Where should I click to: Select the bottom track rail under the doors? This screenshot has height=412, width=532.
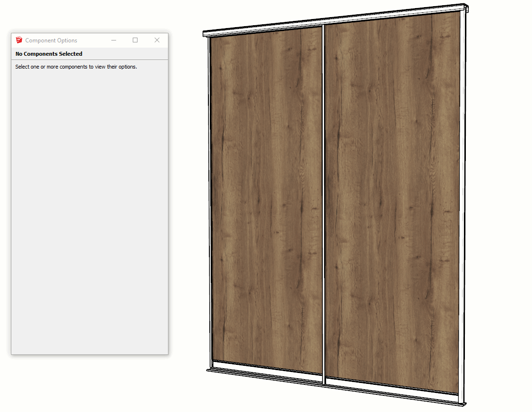pyautogui.click(x=333, y=386)
